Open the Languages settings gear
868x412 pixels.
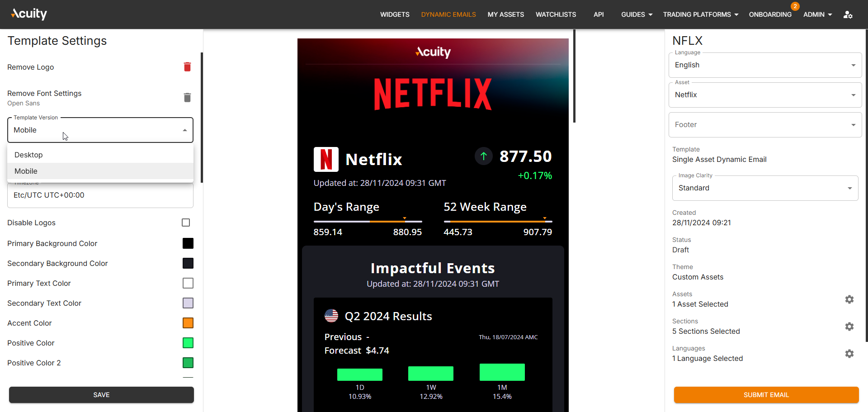pyautogui.click(x=849, y=354)
